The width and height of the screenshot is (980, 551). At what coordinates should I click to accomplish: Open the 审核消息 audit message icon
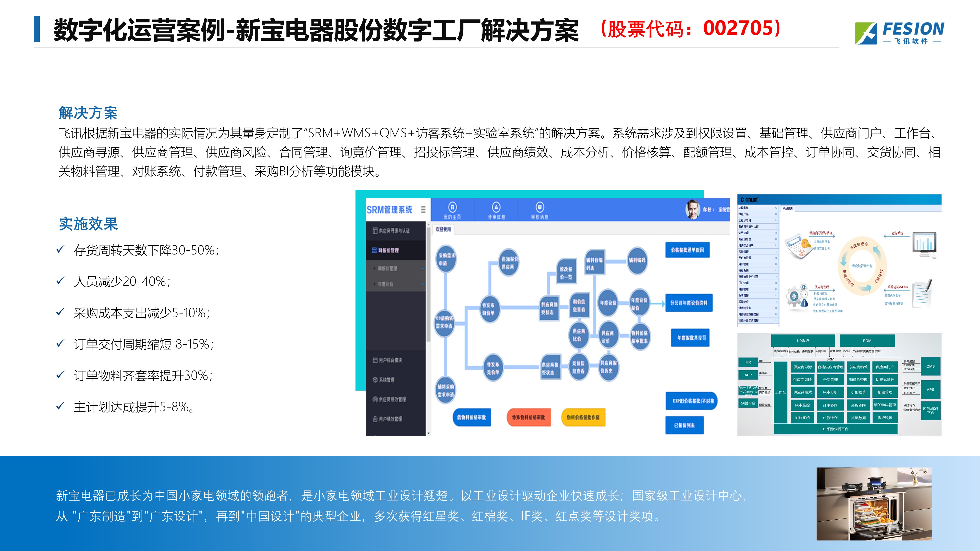(x=539, y=207)
